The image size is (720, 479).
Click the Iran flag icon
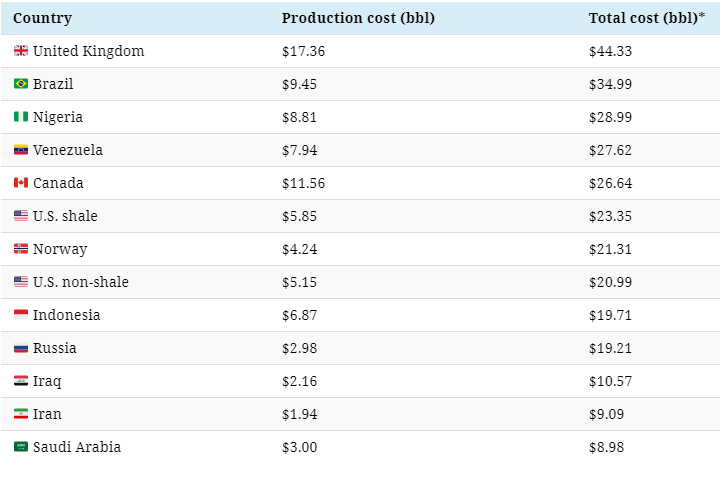tap(21, 414)
